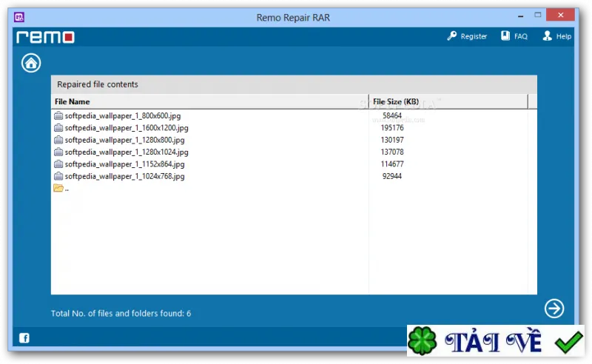Open the Facebook icon link

tap(24, 338)
